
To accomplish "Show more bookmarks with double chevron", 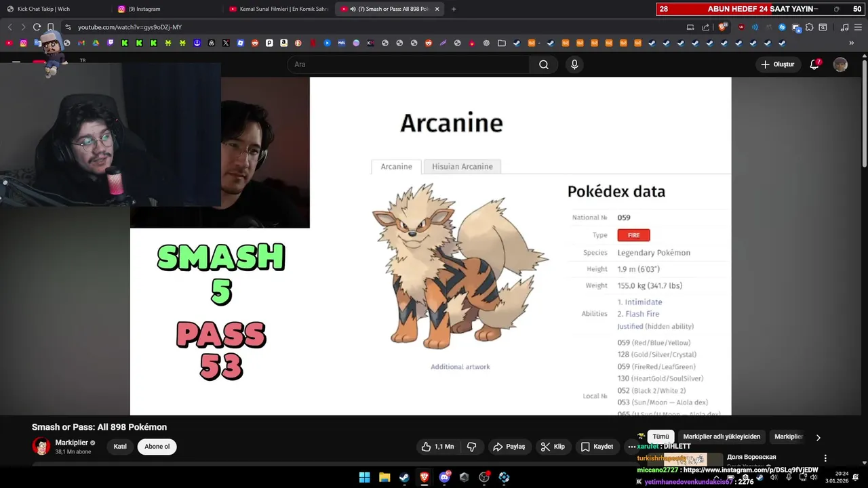I will click(852, 43).
